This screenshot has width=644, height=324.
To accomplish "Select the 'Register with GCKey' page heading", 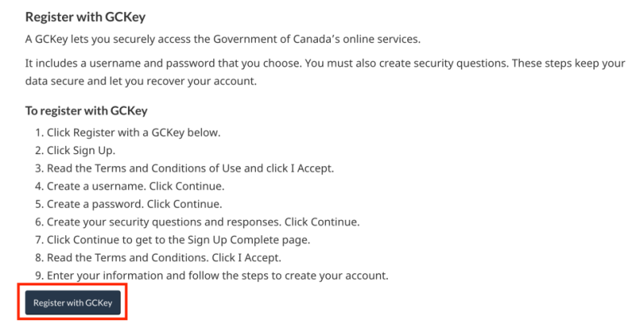I will click(85, 17).
